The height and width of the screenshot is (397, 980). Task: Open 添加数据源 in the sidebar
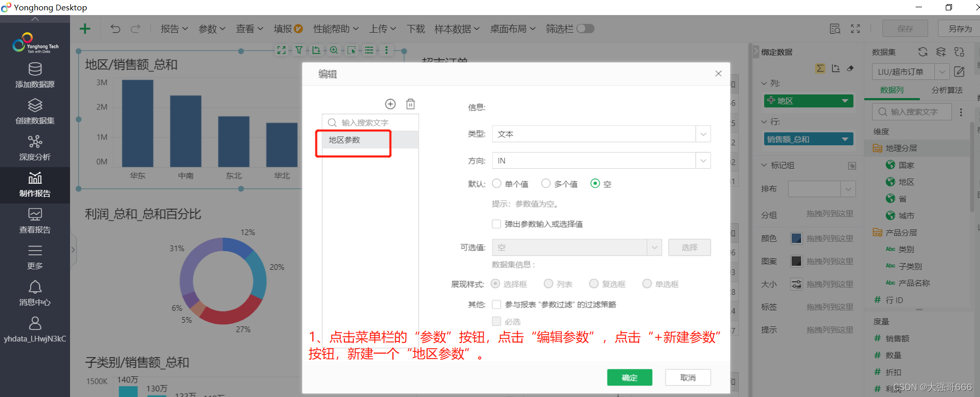coord(35,76)
